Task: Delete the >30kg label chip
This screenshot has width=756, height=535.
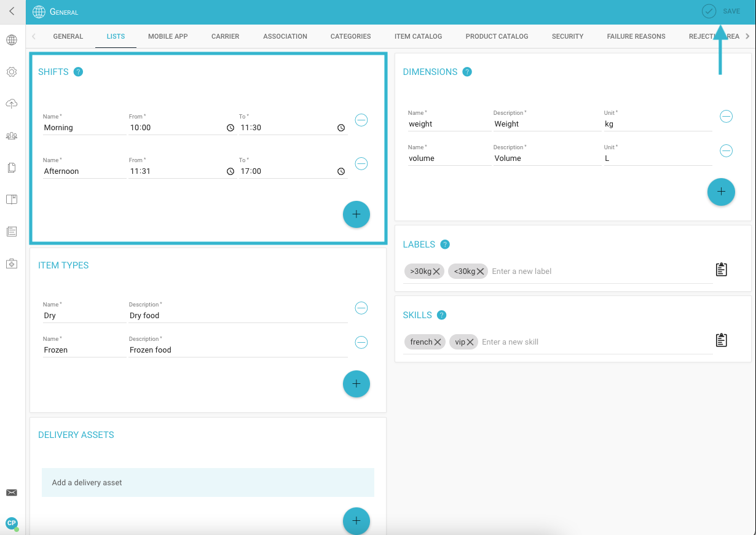Action: (x=436, y=271)
